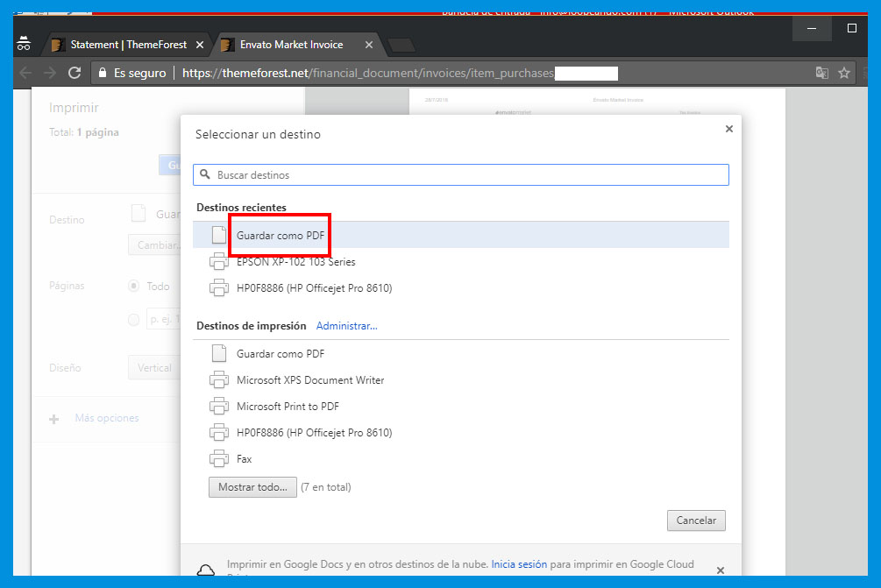Select the custom page range radio button
The image size is (881, 588).
pos(134,320)
